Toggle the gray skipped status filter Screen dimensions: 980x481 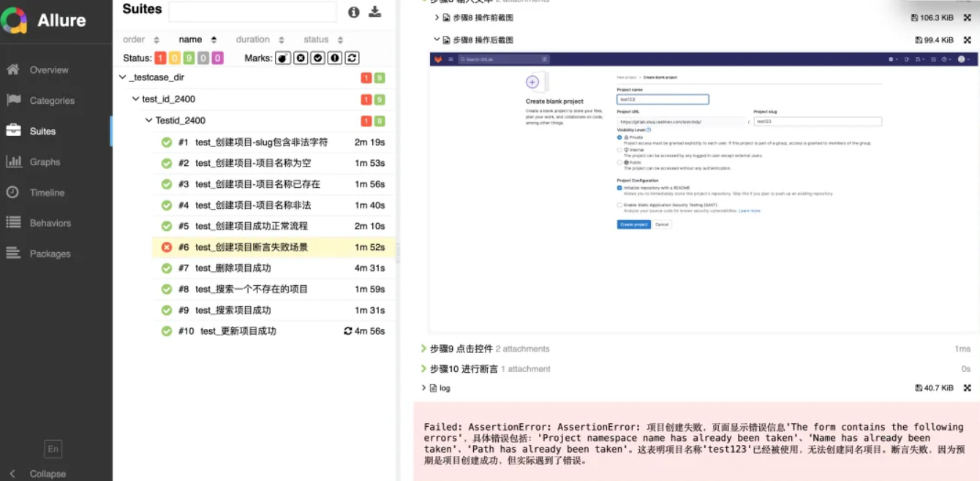[203, 58]
